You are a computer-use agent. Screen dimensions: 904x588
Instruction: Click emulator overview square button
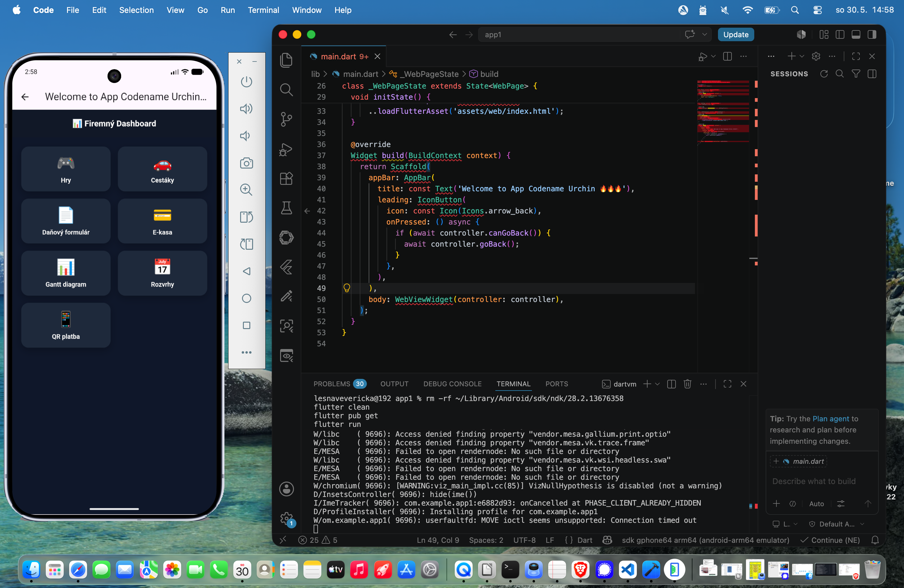[x=247, y=326]
